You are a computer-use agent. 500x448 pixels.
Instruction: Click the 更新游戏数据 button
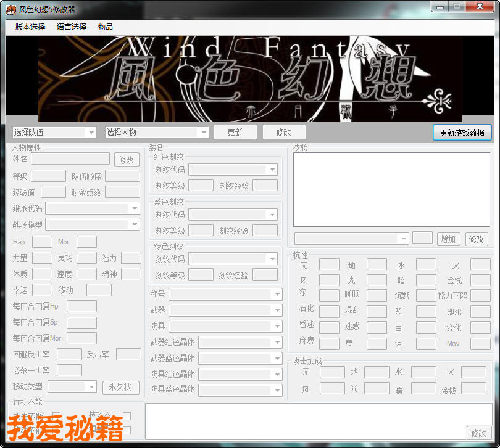[462, 133]
